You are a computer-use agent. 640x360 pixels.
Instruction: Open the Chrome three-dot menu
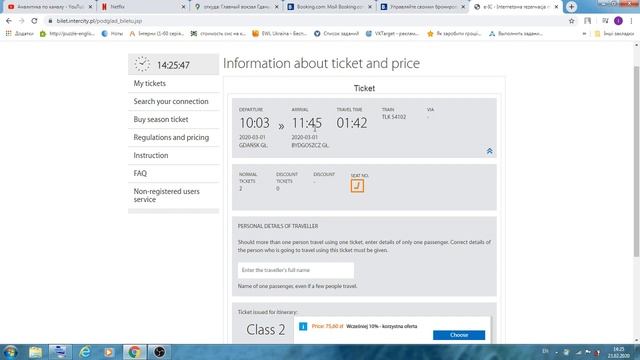[x=631, y=21]
